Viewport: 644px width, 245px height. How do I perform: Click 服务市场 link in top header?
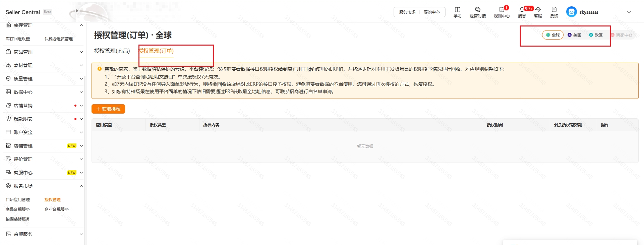[407, 12]
